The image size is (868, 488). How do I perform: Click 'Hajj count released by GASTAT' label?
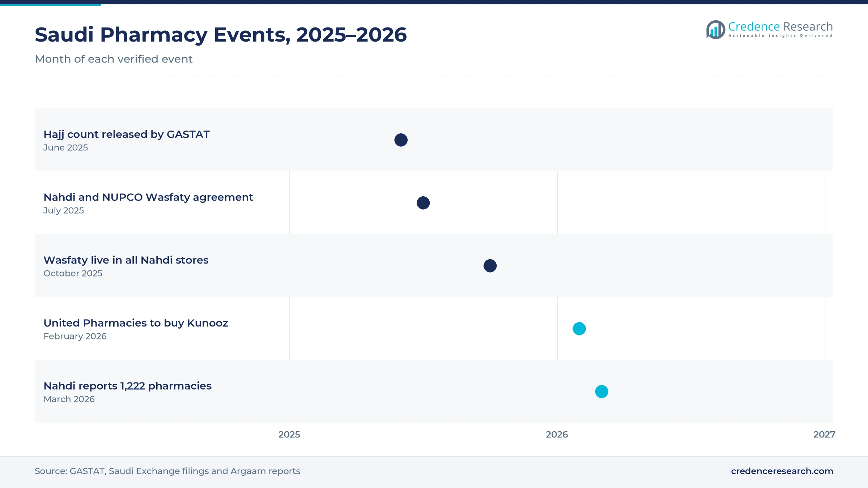point(127,134)
